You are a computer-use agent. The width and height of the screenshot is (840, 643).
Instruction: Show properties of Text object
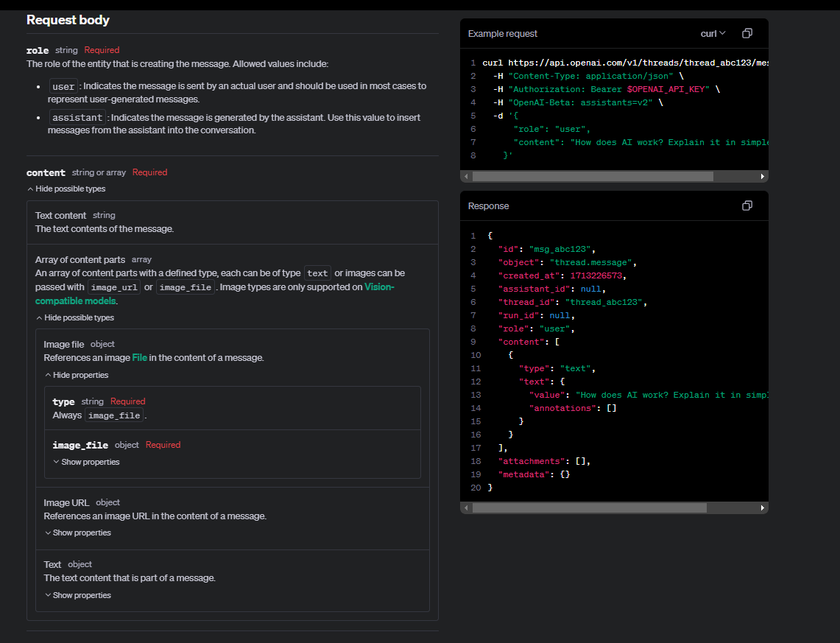(78, 595)
